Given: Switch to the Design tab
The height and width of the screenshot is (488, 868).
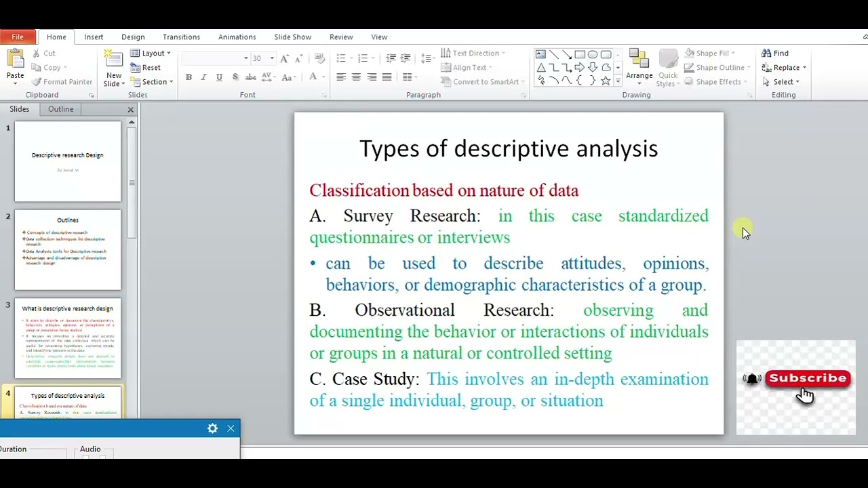Looking at the screenshot, I should (x=133, y=37).
